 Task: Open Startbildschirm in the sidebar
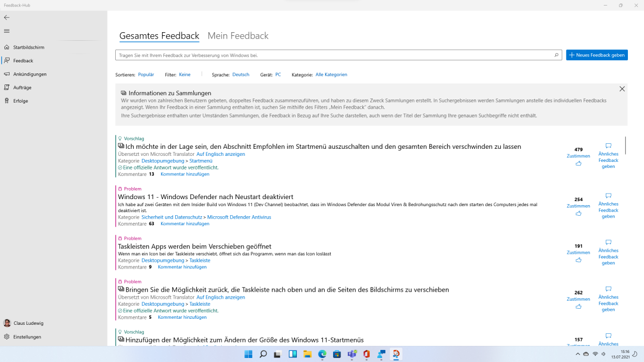(x=29, y=47)
